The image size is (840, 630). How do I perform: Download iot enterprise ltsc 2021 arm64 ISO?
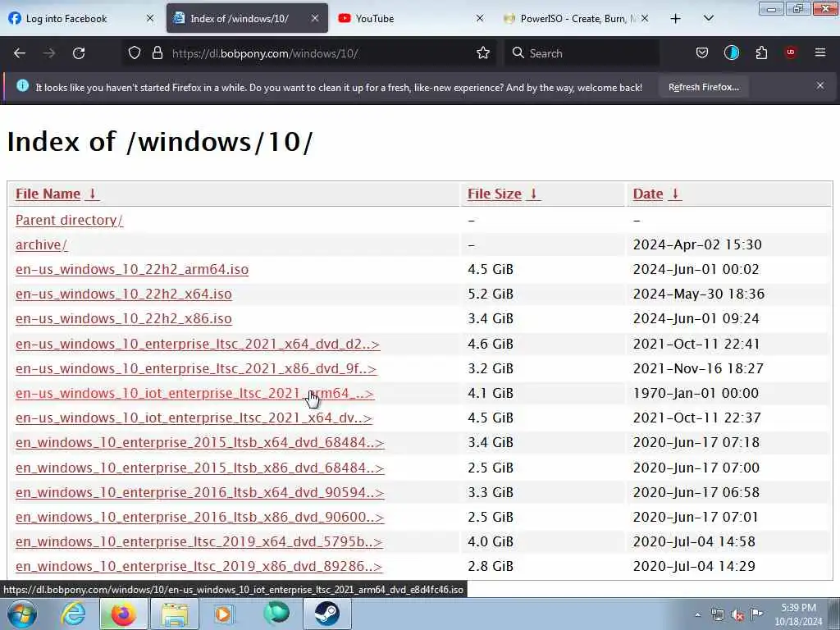tap(194, 393)
